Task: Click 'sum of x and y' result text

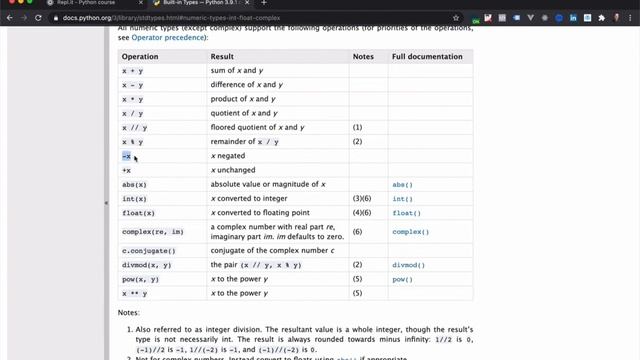Action: tap(237, 71)
